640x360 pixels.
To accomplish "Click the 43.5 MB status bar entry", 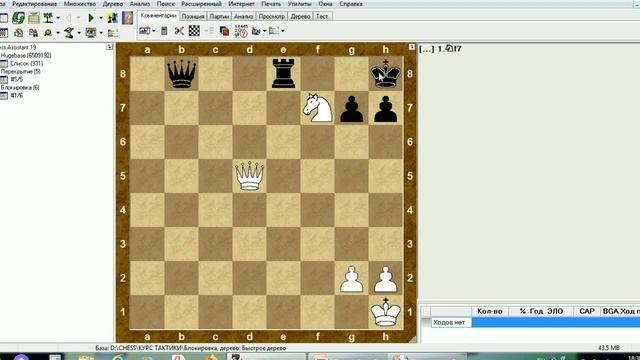I will (x=609, y=348).
